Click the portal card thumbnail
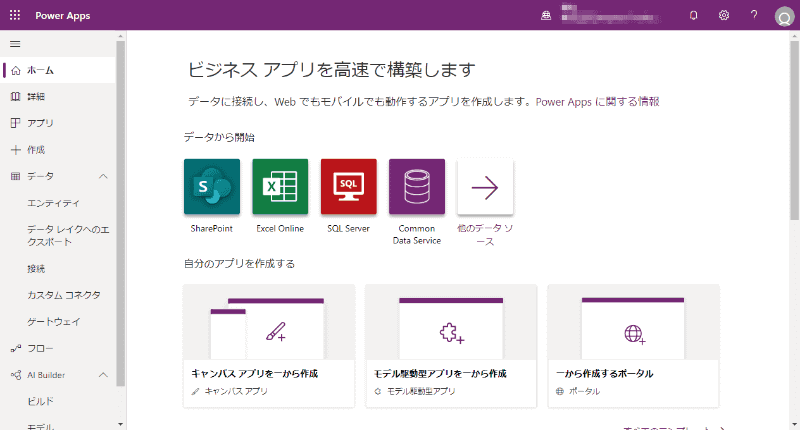The height and width of the screenshot is (430, 800). point(633,322)
